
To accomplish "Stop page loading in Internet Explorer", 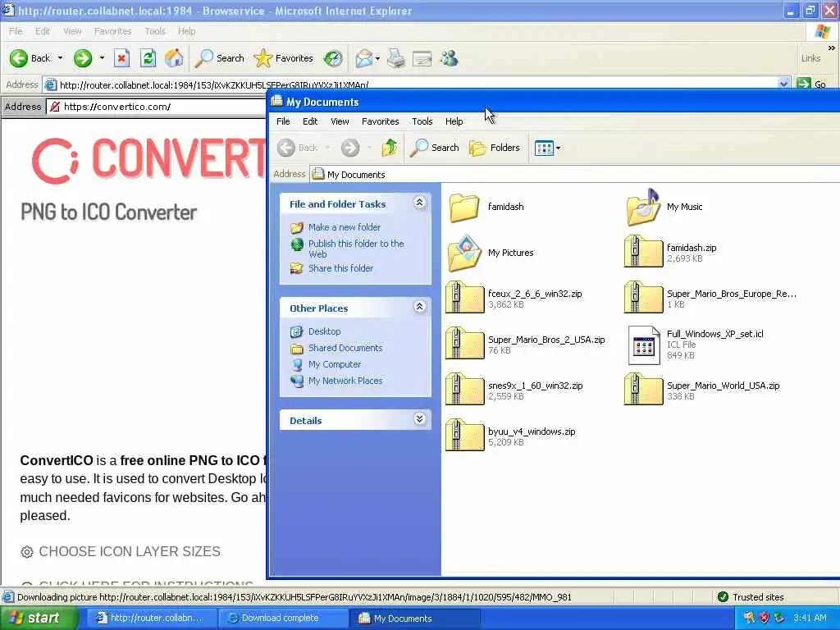I will (122, 58).
